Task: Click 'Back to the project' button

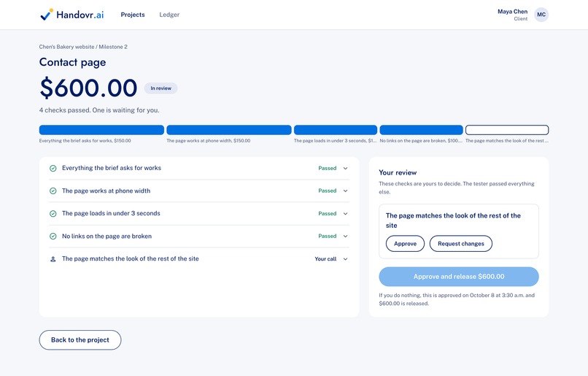Action: point(80,340)
